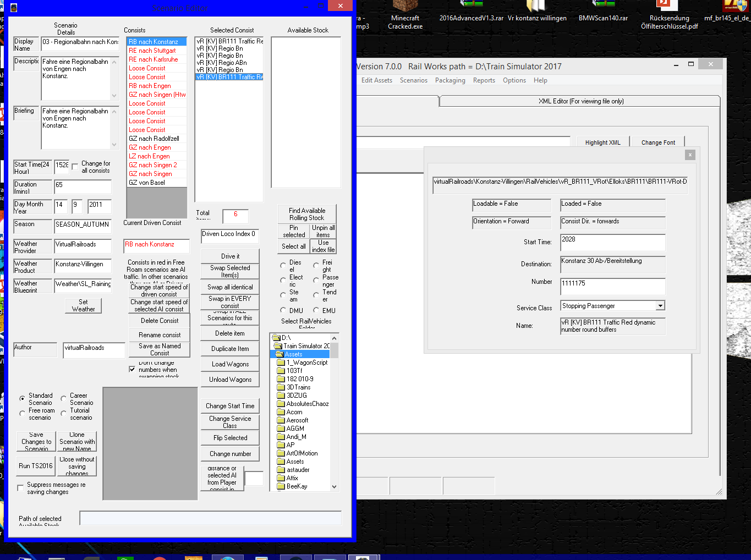
Task: Enable Suppress messages re saving changes
Action: coord(20,488)
